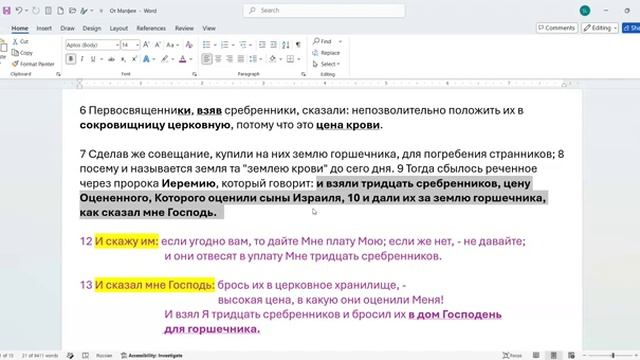Center the paragraph text

tap(218, 59)
